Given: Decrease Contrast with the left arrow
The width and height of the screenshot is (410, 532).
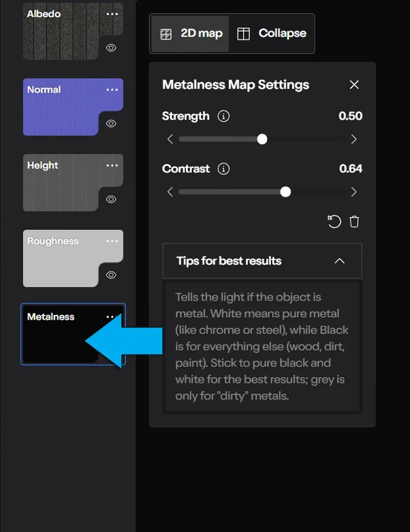Looking at the screenshot, I should click(170, 192).
